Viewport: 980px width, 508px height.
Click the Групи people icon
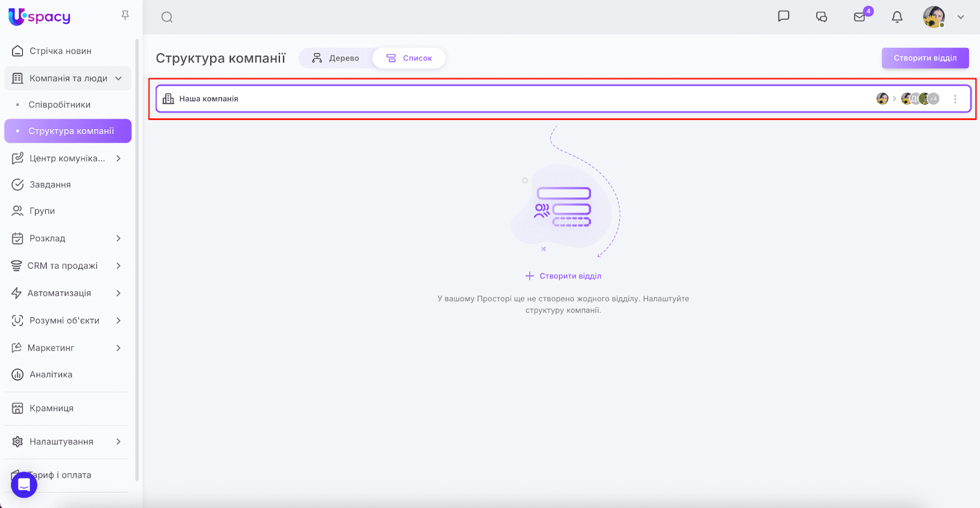pos(18,211)
